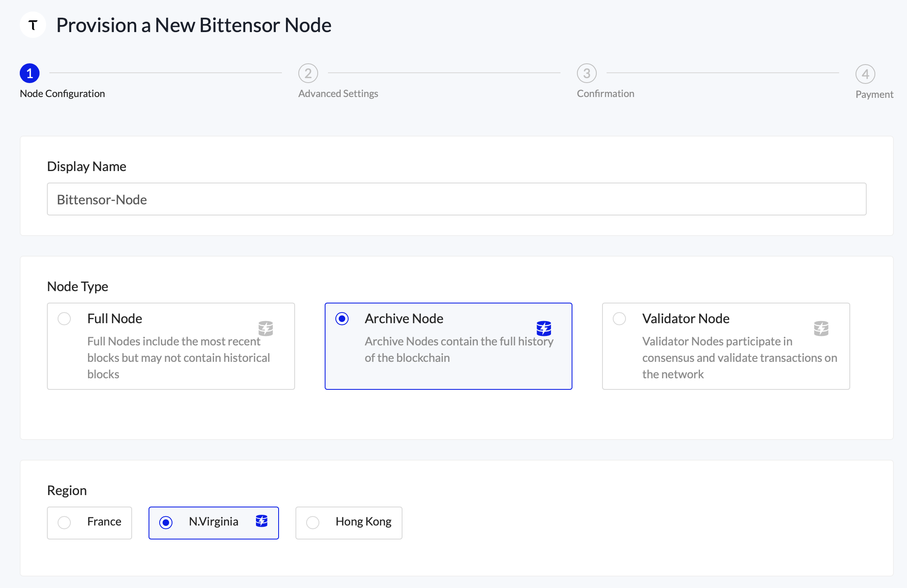Click the step 3 circle indicator
The image size is (907, 588).
click(586, 73)
